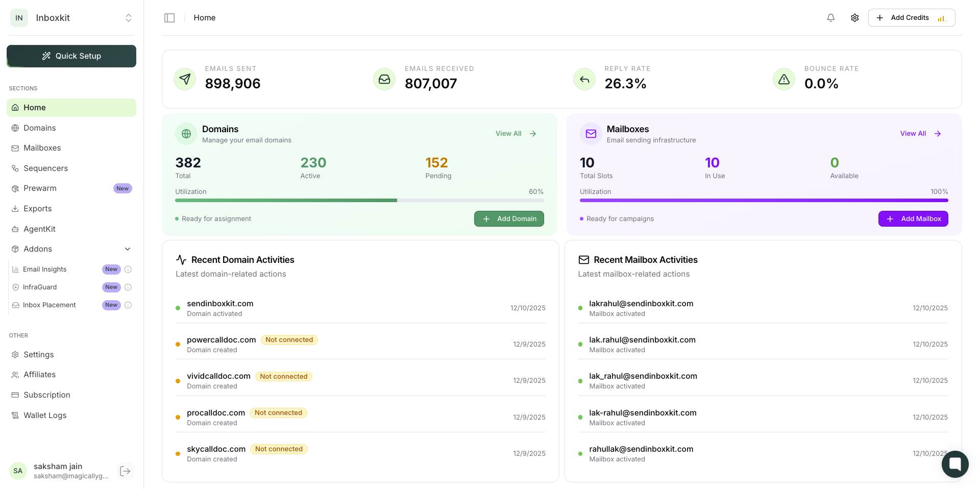This screenshot has height=489, width=980.
Task: Expand the Inboxkit workspace switcher
Action: (x=128, y=18)
